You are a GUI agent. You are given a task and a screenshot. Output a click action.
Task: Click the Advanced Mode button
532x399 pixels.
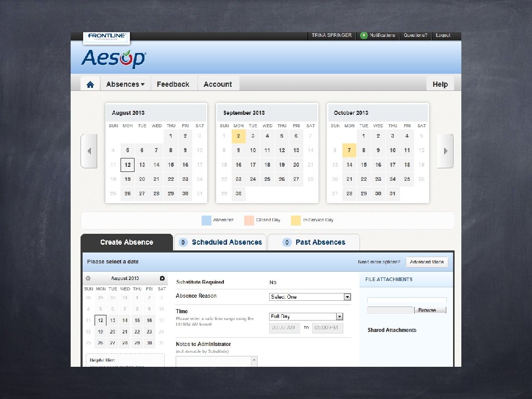point(427,262)
